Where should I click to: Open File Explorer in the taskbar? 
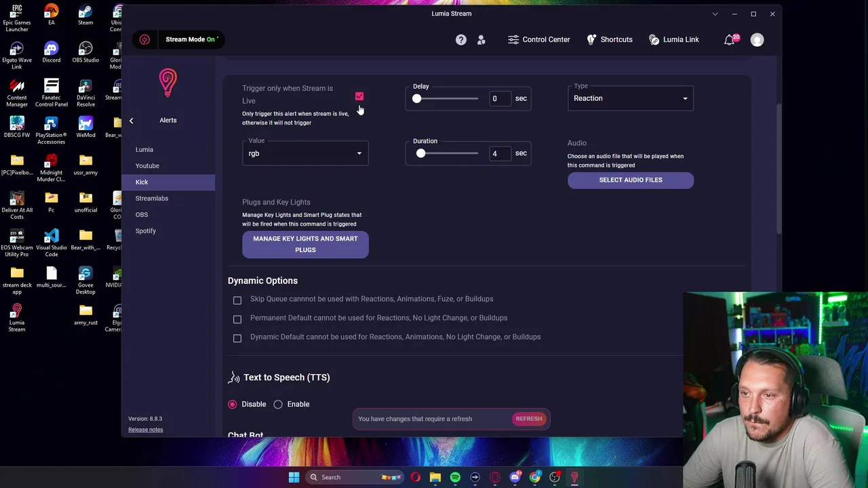point(435,477)
